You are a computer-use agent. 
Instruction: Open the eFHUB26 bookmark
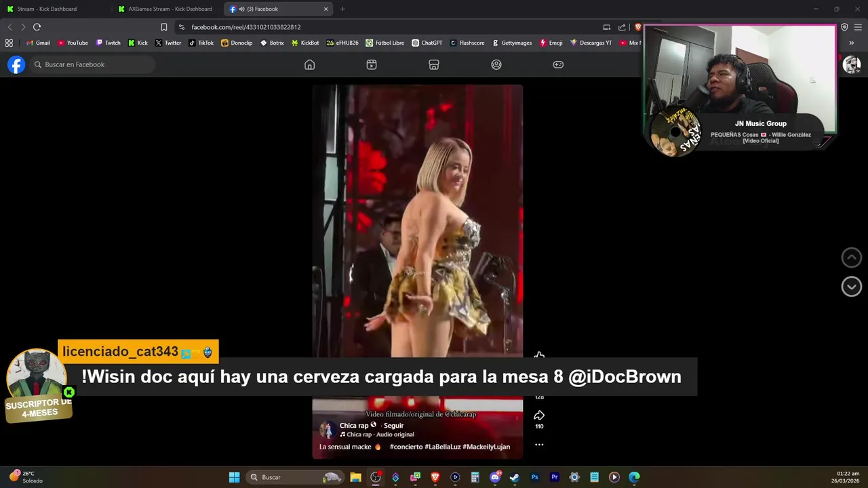342,43
